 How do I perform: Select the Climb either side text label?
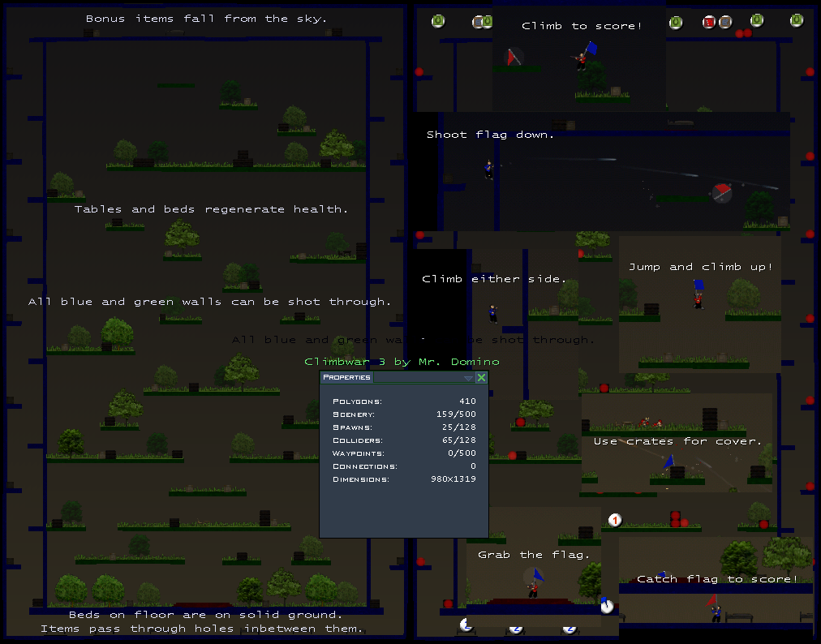pos(493,279)
